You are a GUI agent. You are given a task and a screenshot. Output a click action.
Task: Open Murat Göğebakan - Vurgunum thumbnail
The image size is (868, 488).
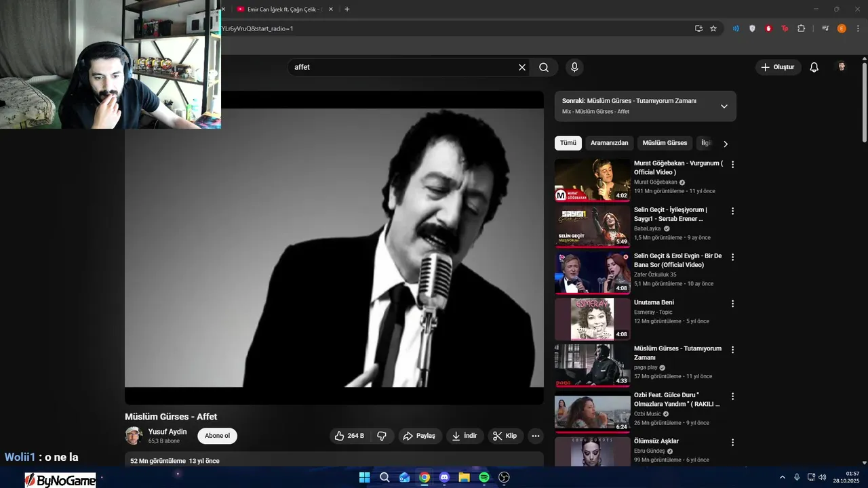coord(592,180)
